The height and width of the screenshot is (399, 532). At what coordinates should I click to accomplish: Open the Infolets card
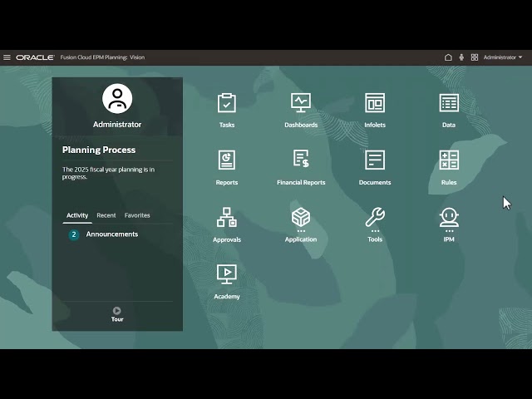[375, 111]
